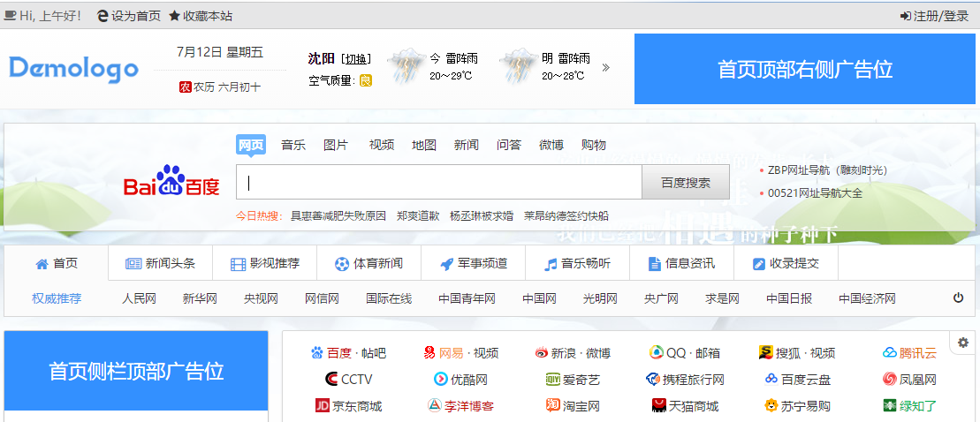Expand more weather forecast with arrow
The width and height of the screenshot is (980, 422).
point(606,67)
